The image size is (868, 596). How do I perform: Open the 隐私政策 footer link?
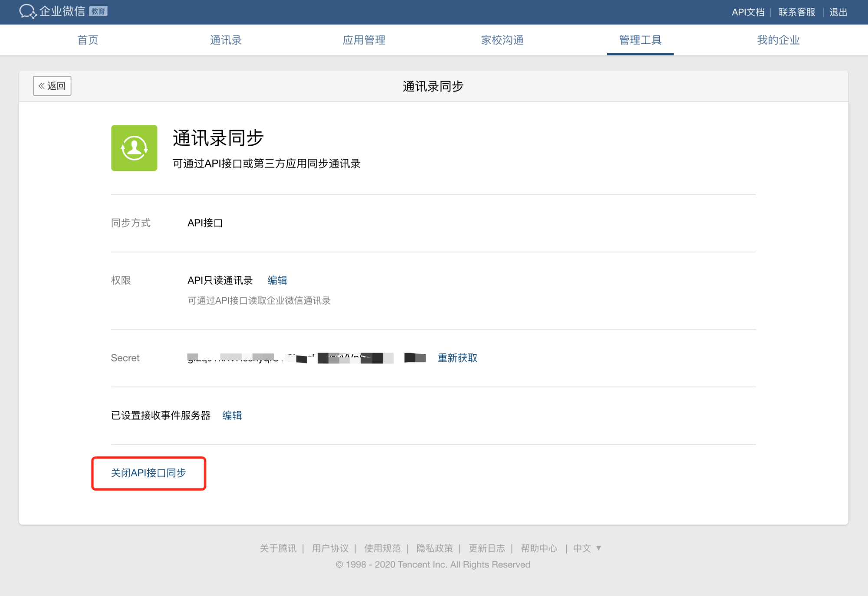(434, 548)
